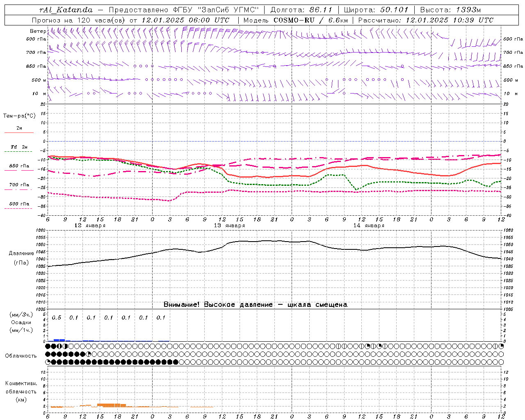Click the forecast period text Прогноз на 120 часа(ов)
The width and height of the screenshot is (525, 420).
pyautogui.click(x=79, y=20)
